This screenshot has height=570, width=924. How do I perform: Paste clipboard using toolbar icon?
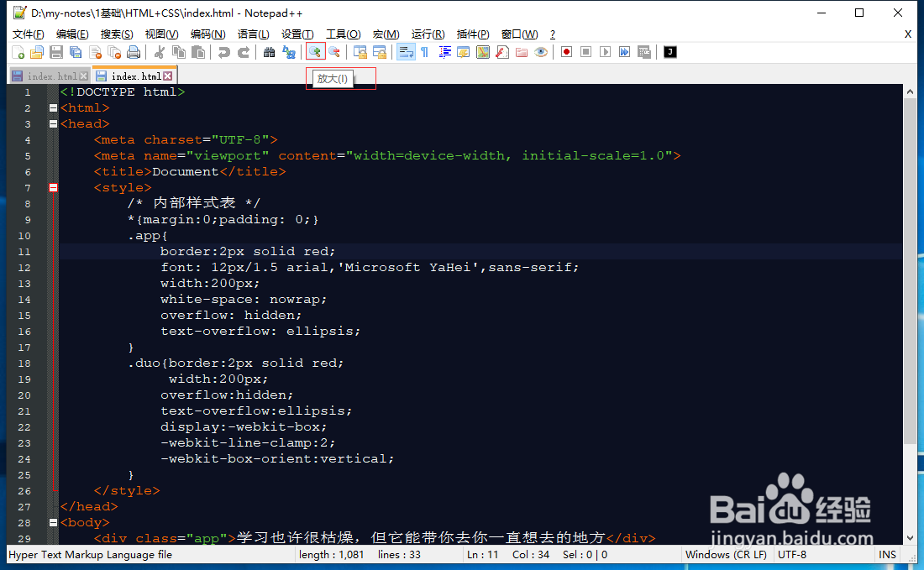[x=198, y=52]
